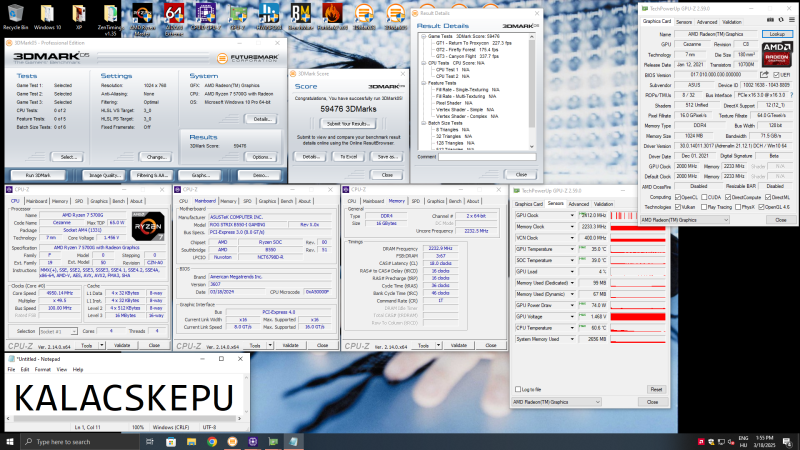The height and width of the screenshot is (450, 800).
Task: Open Google Chrome from the taskbar
Action: 212,442
